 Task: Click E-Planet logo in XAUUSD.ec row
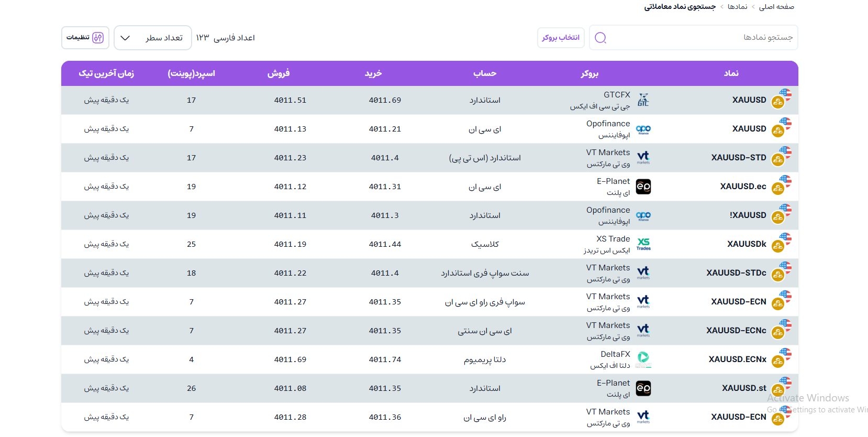[x=643, y=187]
